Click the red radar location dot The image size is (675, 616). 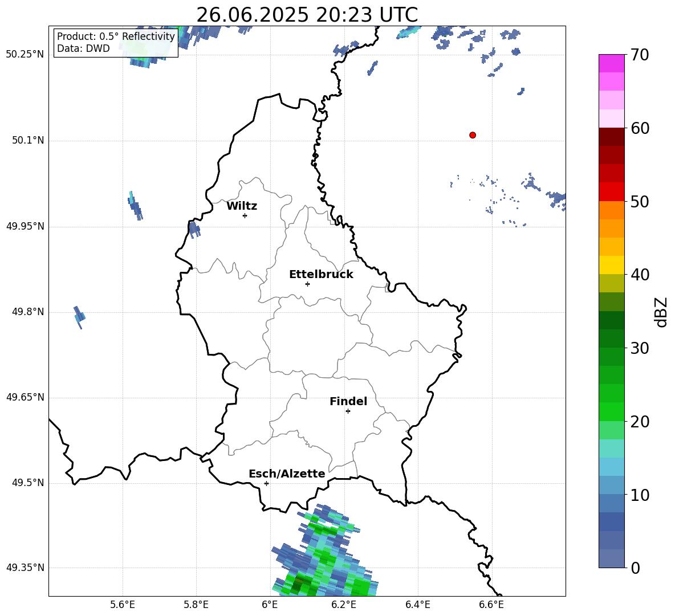click(473, 135)
